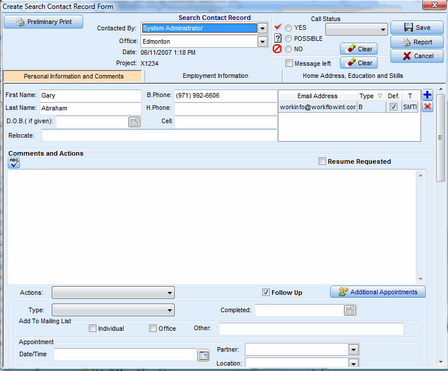Expand the Partner dropdown

353,350
